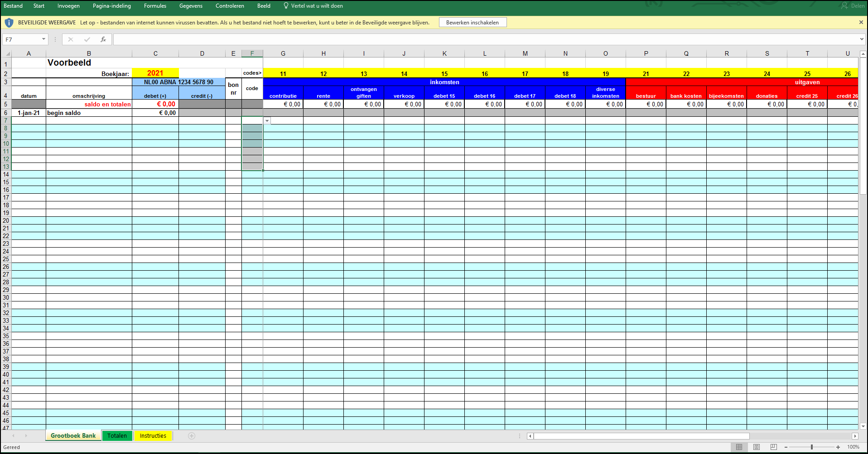Click the insert function fx icon

103,39
